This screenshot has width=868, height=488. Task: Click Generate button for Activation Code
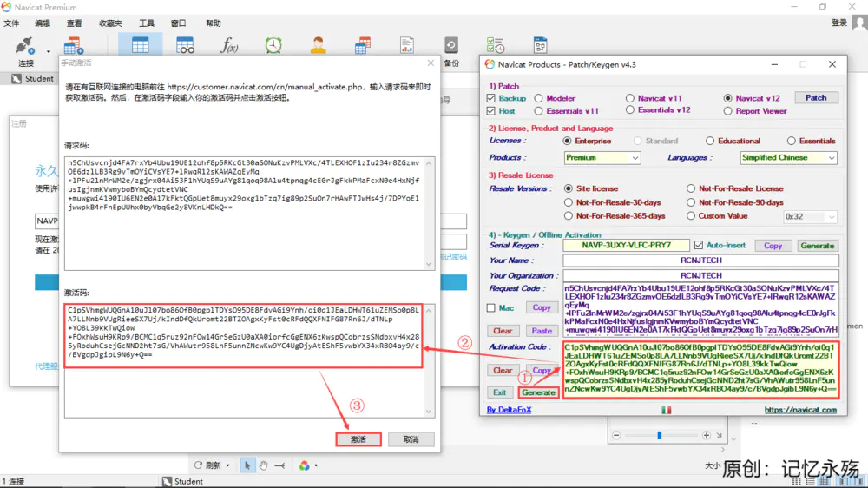[538, 392]
